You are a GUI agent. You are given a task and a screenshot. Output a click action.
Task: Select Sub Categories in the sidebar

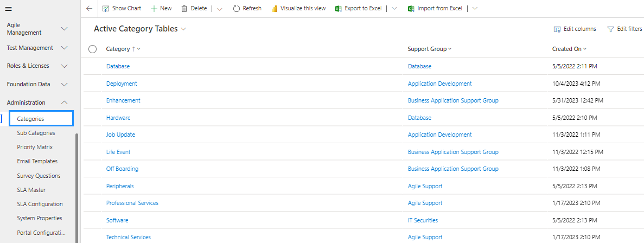point(36,133)
